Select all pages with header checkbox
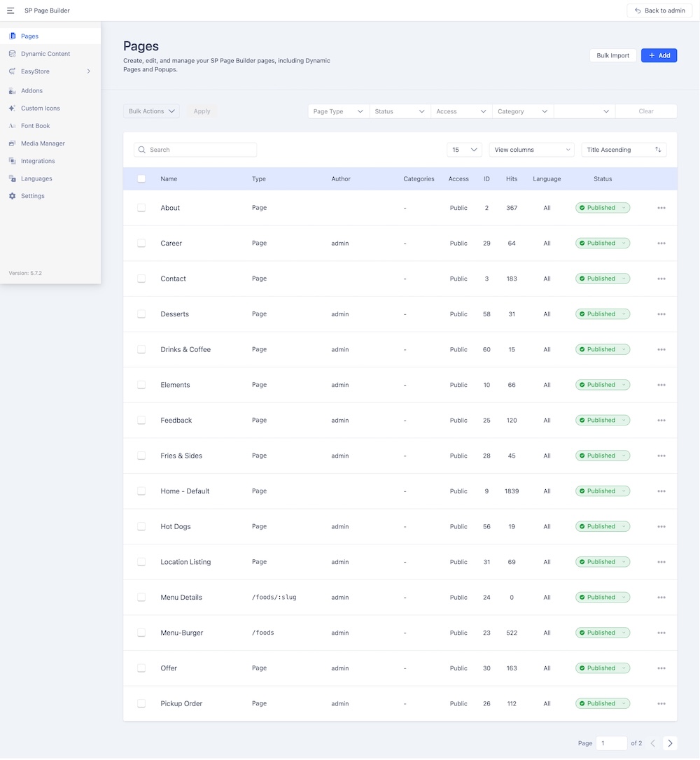 141,179
